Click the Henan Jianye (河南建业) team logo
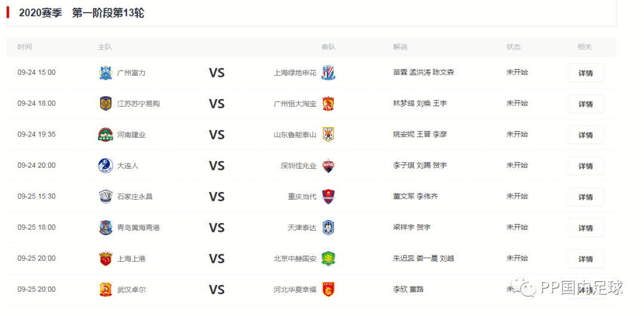The height and width of the screenshot is (316, 644). tap(106, 135)
